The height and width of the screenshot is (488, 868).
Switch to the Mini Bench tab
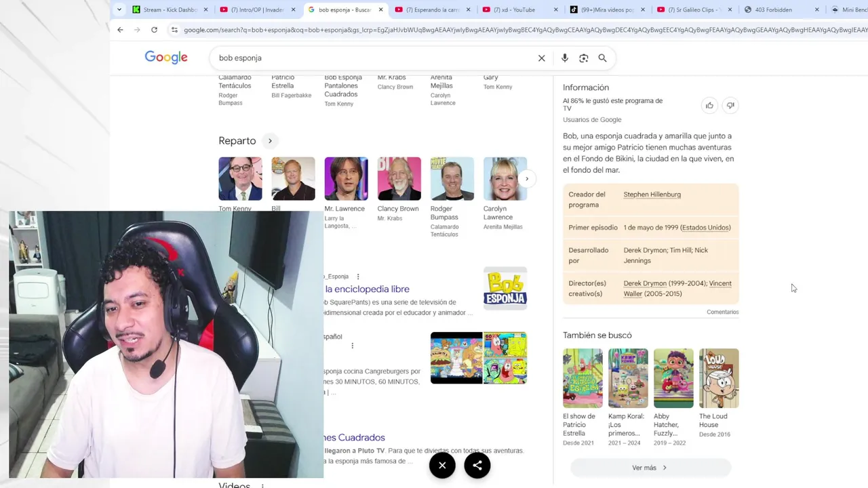(848, 9)
